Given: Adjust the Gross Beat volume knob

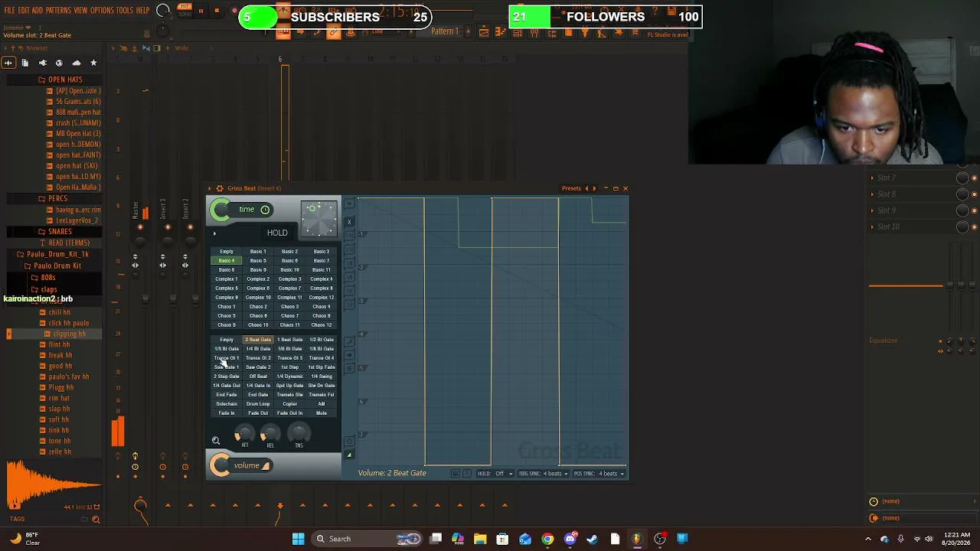Looking at the screenshot, I should [220, 465].
